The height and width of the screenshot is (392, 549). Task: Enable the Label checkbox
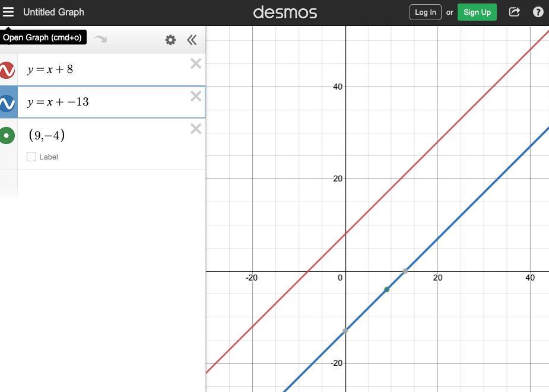31,157
